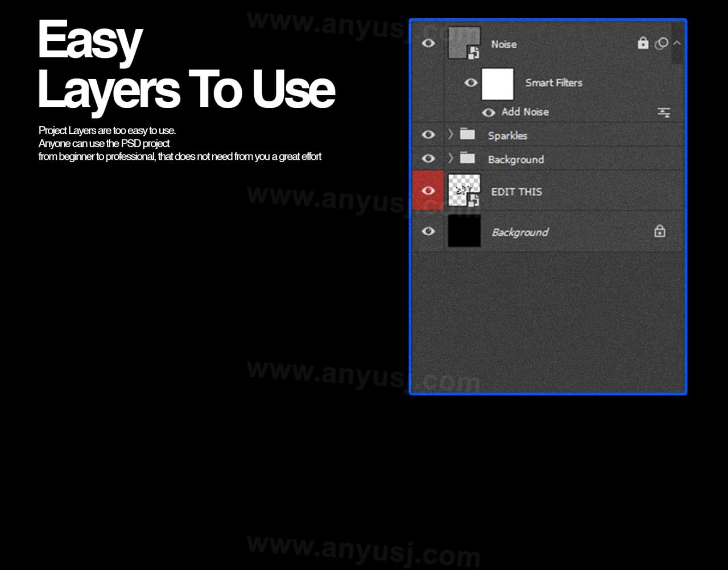Image resolution: width=728 pixels, height=570 pixels.
Task: Hide the italic Background layer
Action: pos(428,232)
